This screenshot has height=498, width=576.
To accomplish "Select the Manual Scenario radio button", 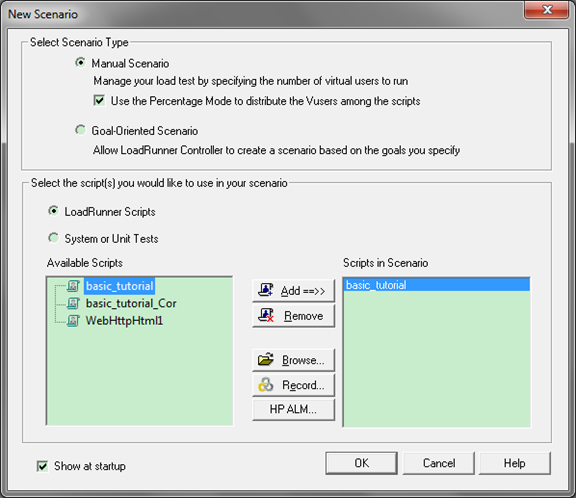I will pos(80,63).
